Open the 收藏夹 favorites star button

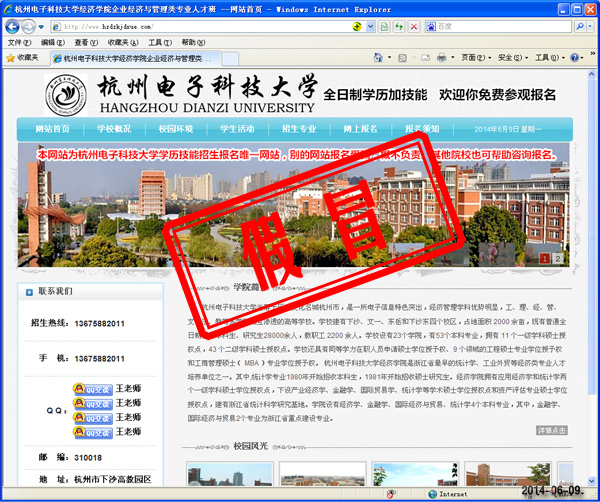point(22,58)
